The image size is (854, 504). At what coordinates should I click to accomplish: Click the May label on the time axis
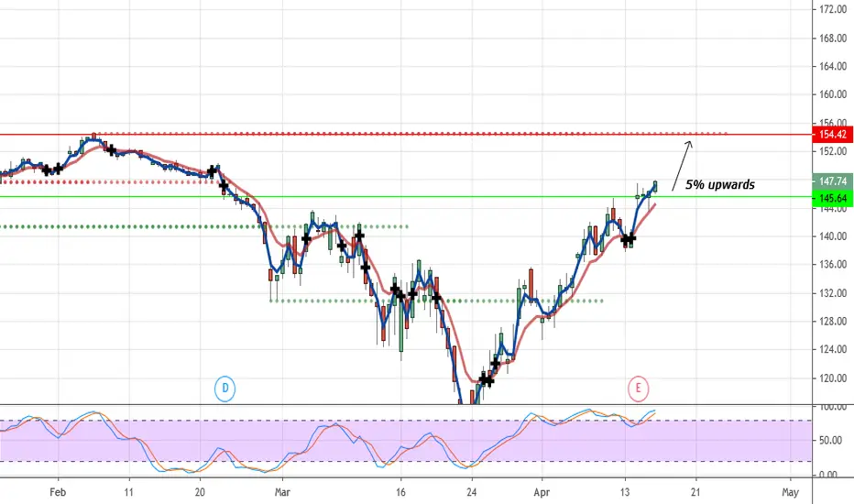pos(790,492)
